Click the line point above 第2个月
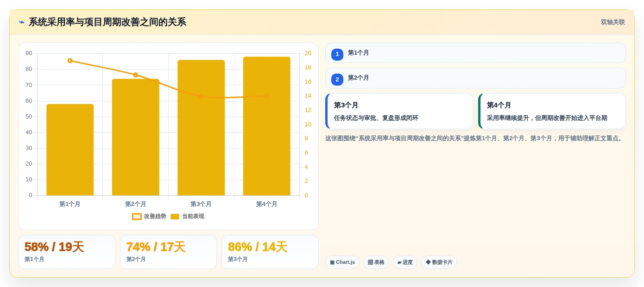Image resolution: width=644 pixels, height=287 pixels. pos(136,75)
